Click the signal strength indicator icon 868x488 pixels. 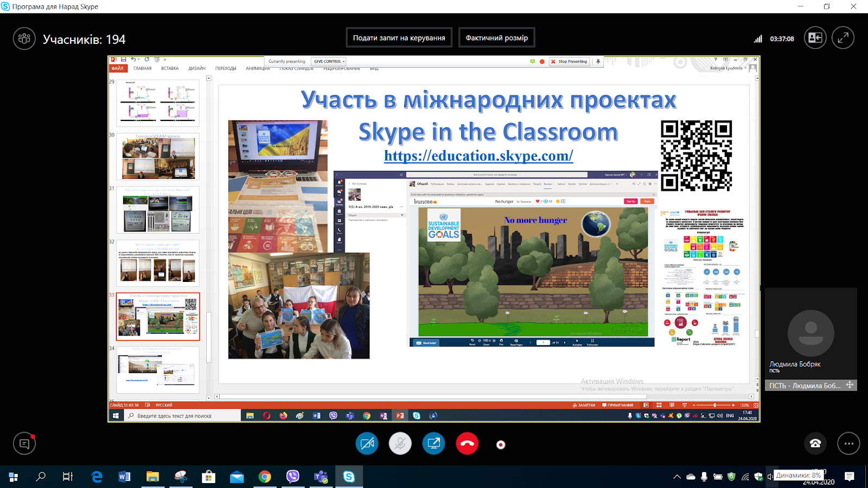pos(758,38)
